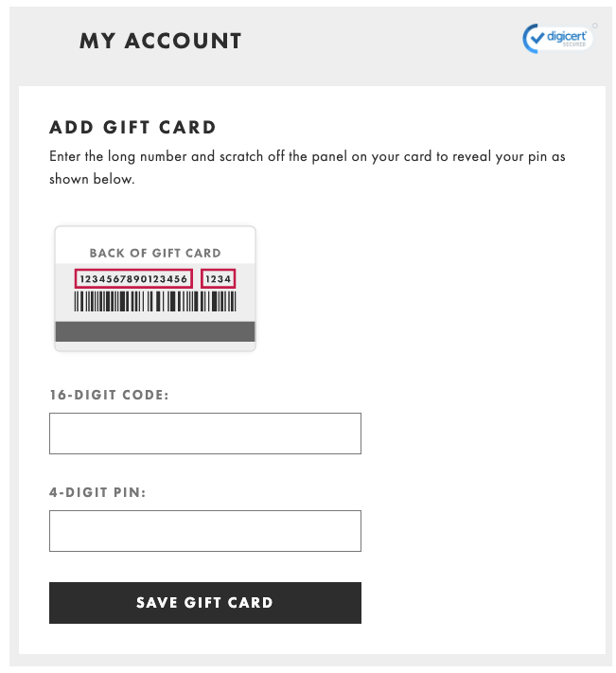The image size is (616, 673).
Task: Click the card's gray magnetic stripe
Action: point(155,332)
